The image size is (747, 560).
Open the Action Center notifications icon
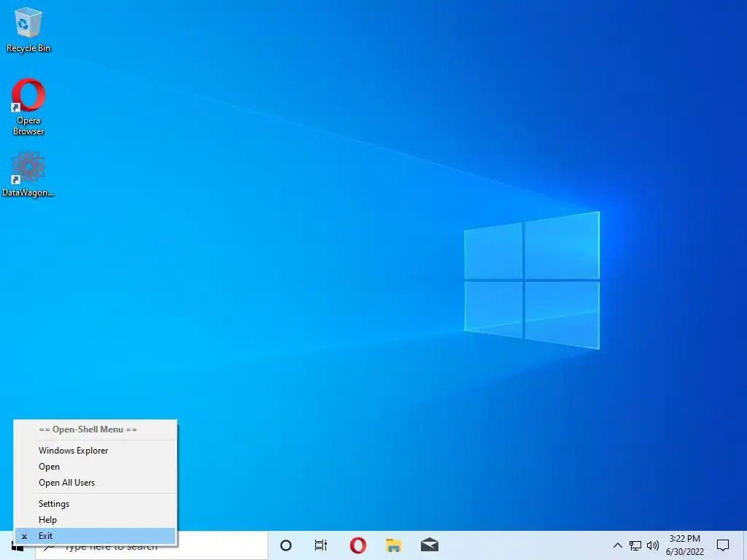tap(723, 545)
